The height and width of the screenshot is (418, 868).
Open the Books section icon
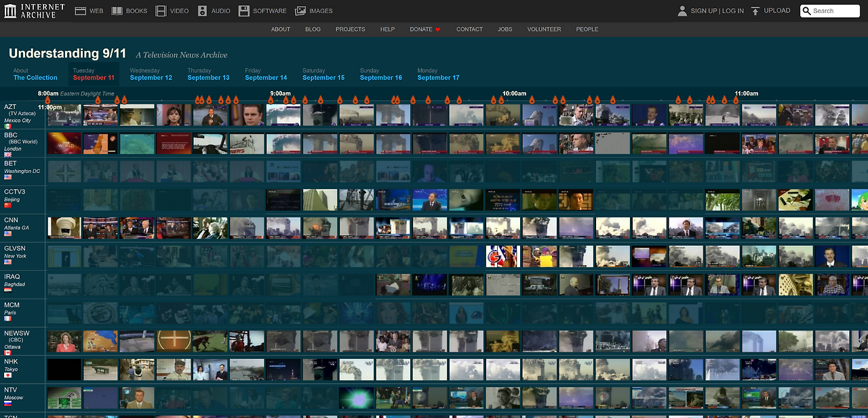tap(117, 11)
